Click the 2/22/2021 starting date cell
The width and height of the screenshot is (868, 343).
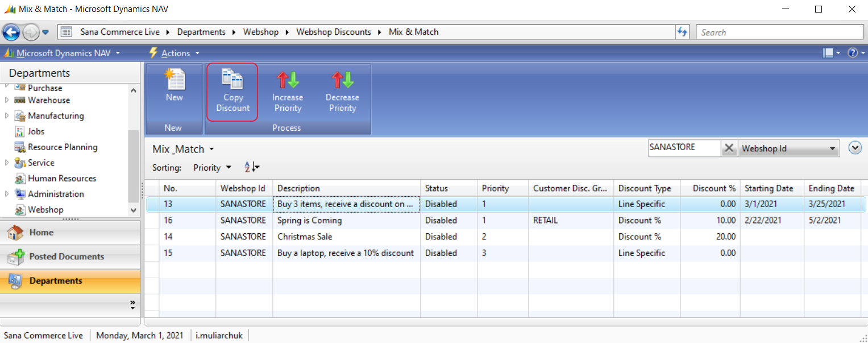pos(772,220)
